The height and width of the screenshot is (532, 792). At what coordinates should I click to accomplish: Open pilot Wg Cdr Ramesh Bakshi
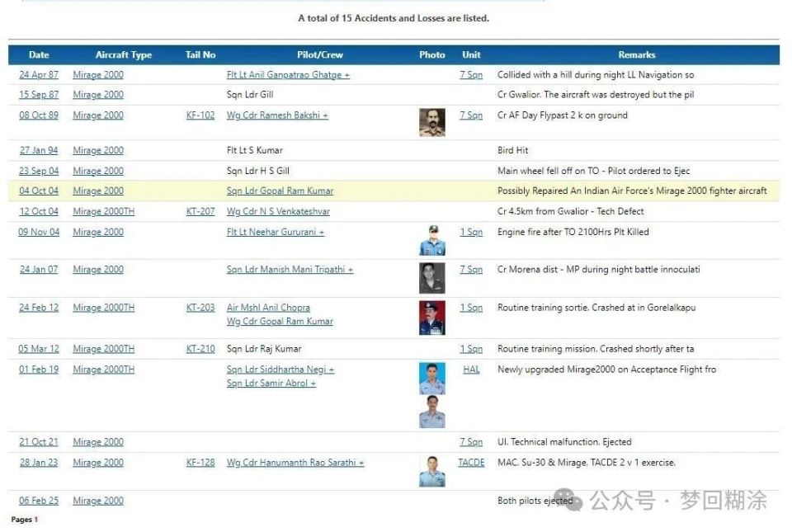point(277,115)
